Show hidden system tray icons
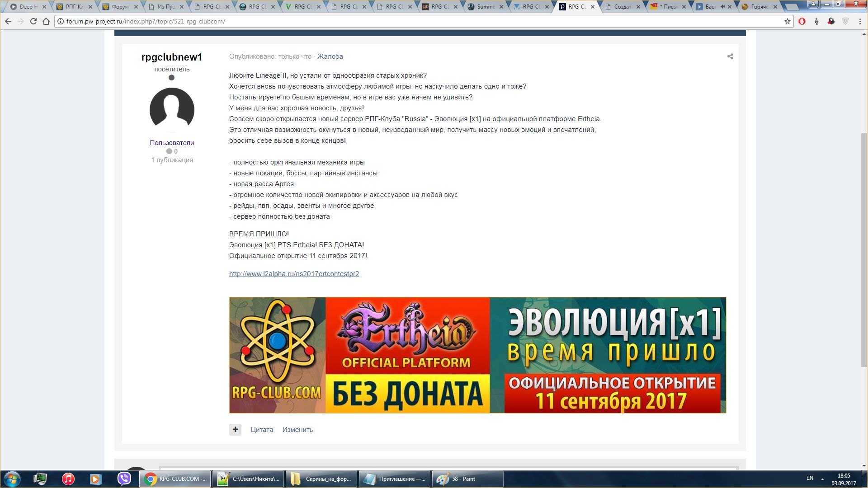This screenshot has height=488, width=868. (823, 479)
